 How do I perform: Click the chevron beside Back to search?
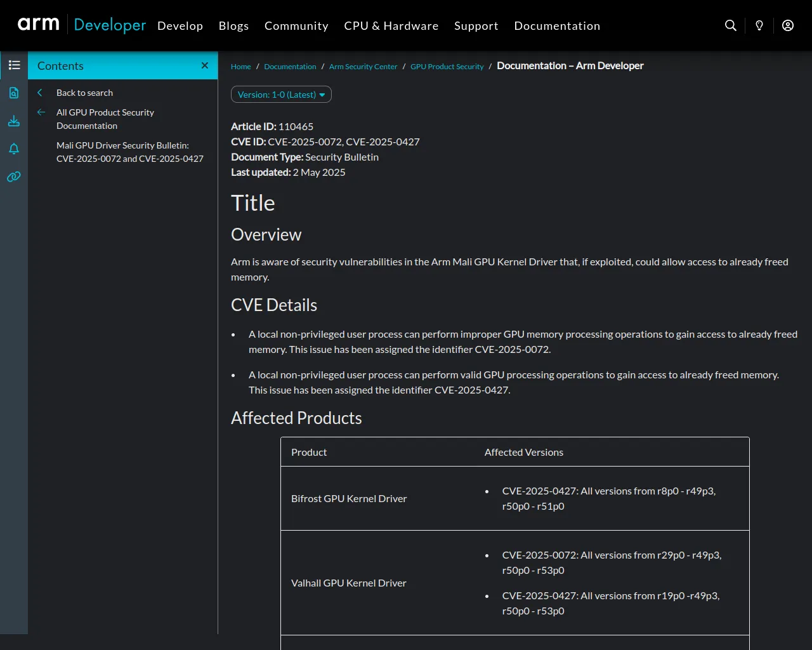[40, 93]
